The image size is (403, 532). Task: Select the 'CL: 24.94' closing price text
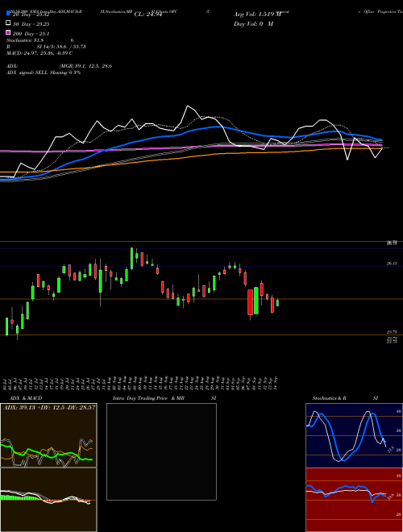pyautogui.click(x=148, y=15)
